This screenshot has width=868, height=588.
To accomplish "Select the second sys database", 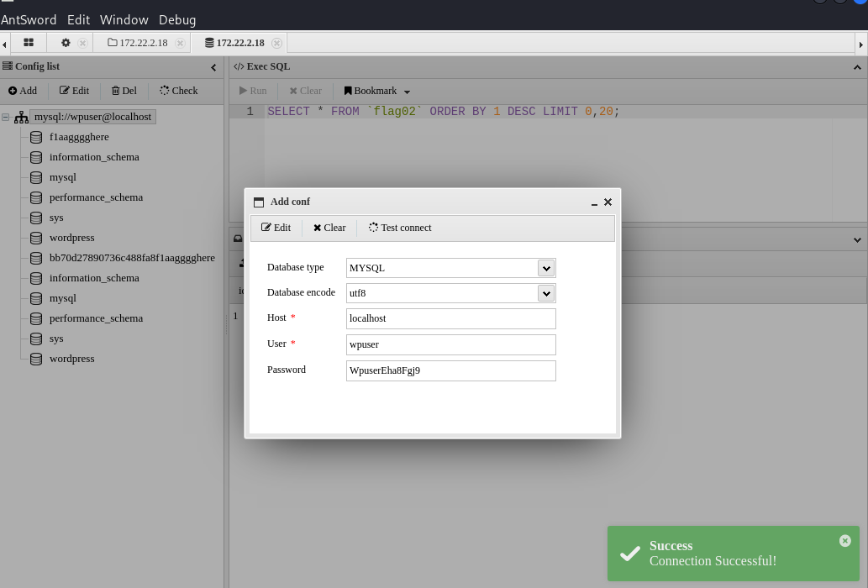I will pyautogui.click(x=56, y=339).
